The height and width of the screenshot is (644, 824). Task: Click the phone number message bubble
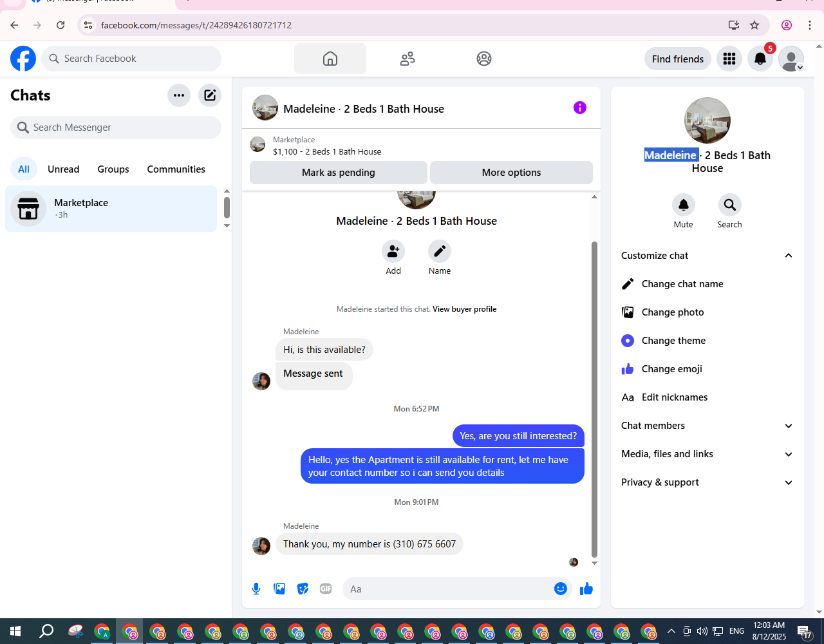370,544
